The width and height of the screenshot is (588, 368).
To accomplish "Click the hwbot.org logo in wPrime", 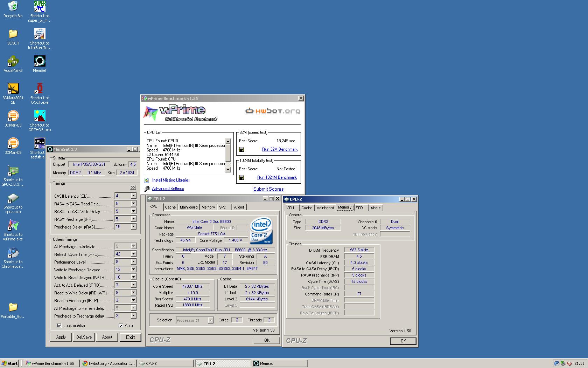I will coord(272,111).
